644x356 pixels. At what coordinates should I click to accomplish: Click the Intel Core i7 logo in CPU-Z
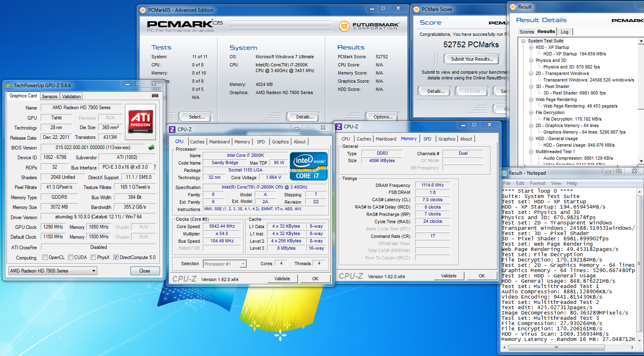[x=309, y=166]
